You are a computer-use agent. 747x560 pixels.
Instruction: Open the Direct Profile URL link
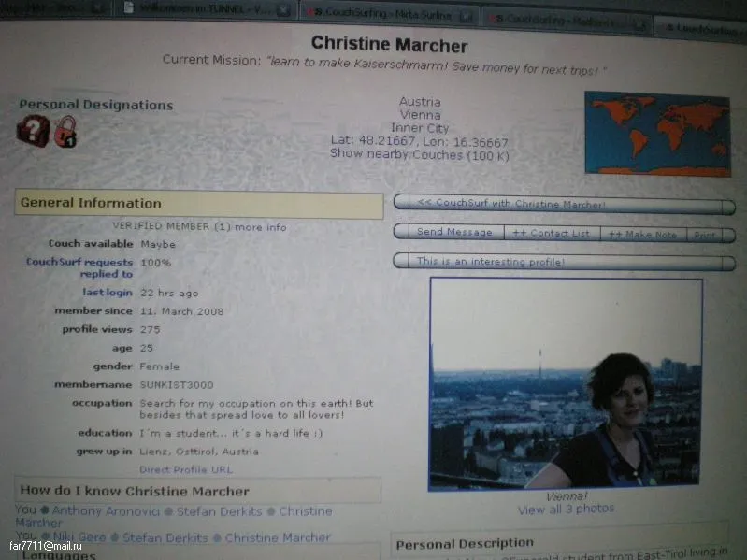tap(186, 469)
